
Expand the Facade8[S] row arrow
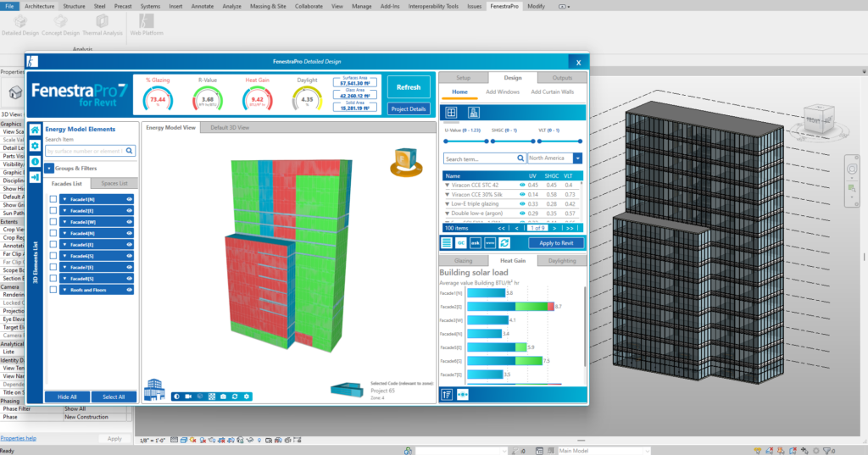64,279
